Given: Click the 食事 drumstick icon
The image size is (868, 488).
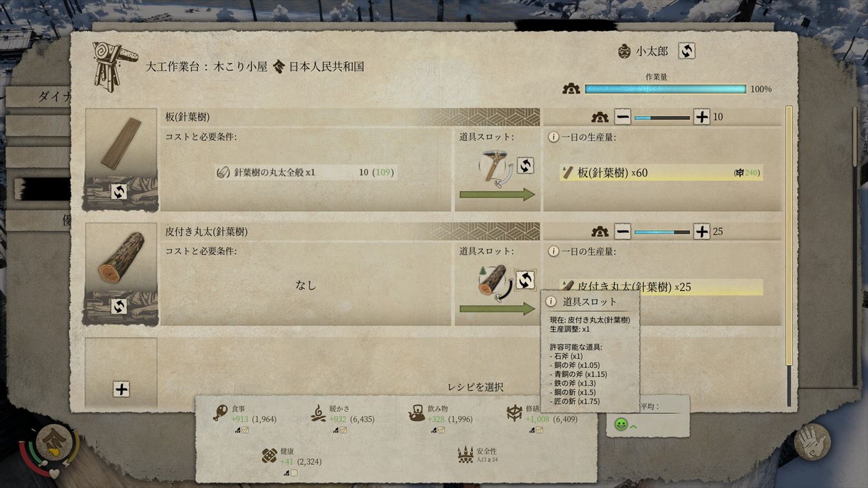Looking at the screenshot, I should pyautogui.click(x=220, y=414).
